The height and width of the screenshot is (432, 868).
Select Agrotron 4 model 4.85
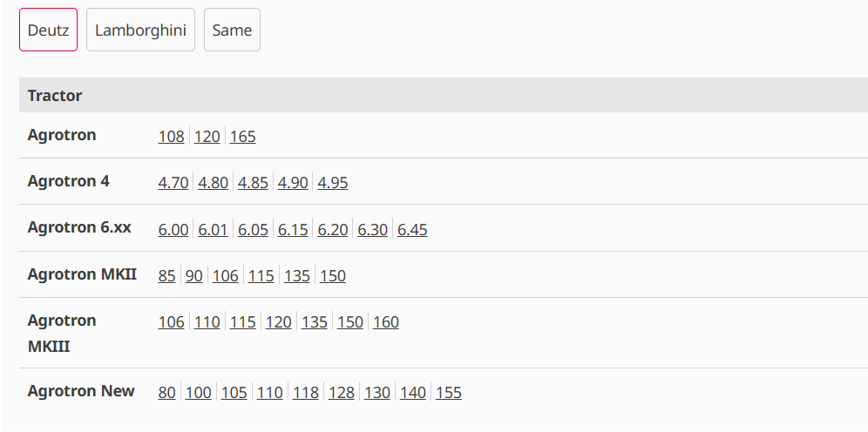click(x=253, y=183)
